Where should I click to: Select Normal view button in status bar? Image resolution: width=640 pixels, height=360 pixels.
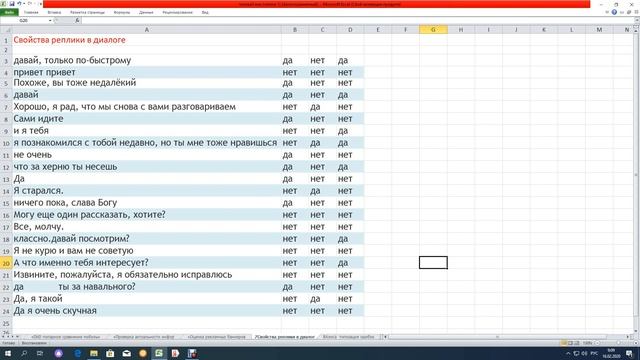pos(564,343)
